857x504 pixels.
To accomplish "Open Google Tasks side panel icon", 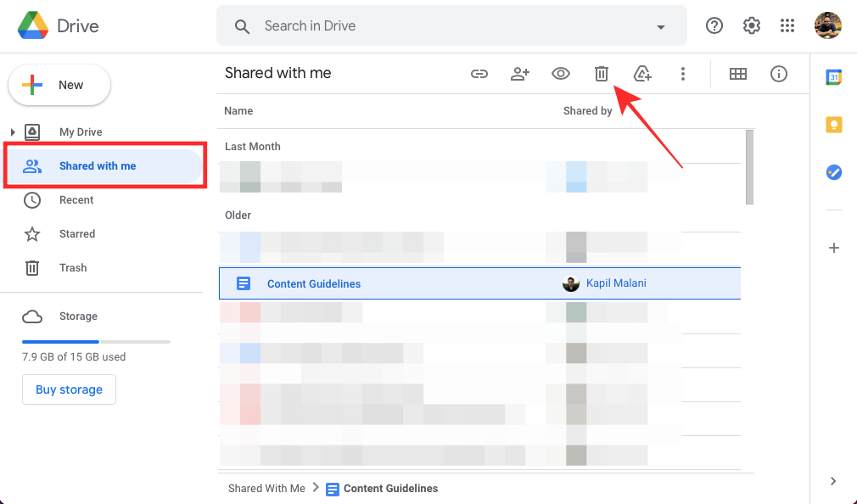I will coord(833,173).
